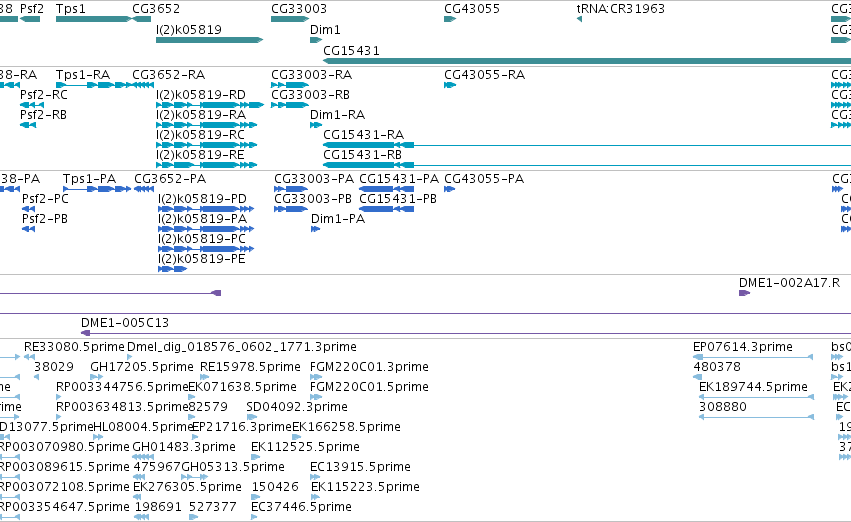The height and width of the screenshot is (522, 851).
Task: Select the EP21716.3prime EST label
Action: point(242,428)
